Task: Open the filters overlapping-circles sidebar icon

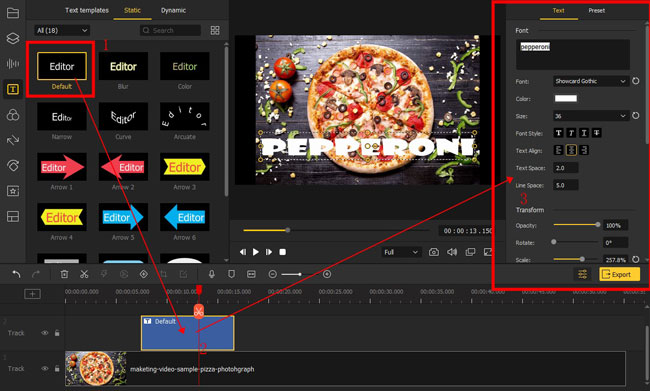Action: [13, 115]
